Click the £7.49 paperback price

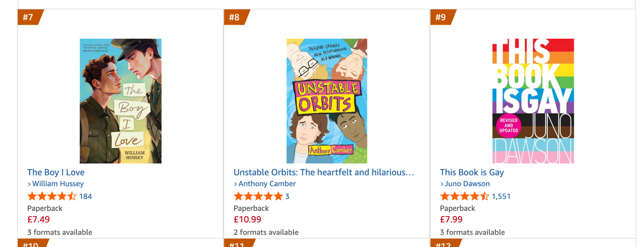pyautogui.click(x=39, y=220)
